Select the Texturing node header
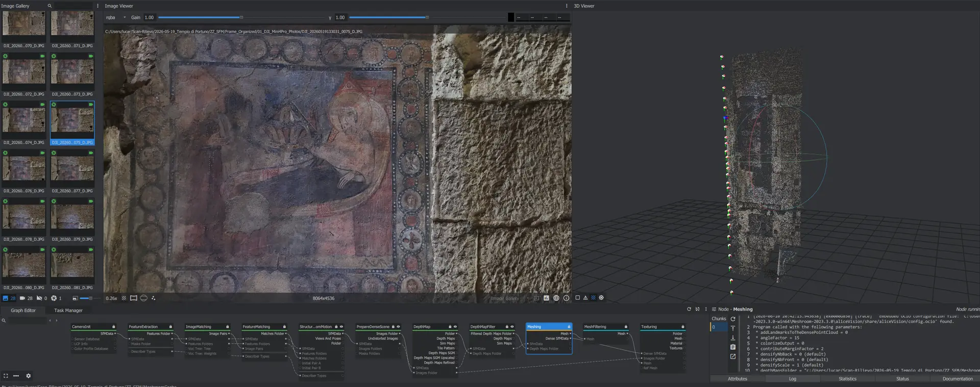The image size is (980, 387). click(663, 327)
